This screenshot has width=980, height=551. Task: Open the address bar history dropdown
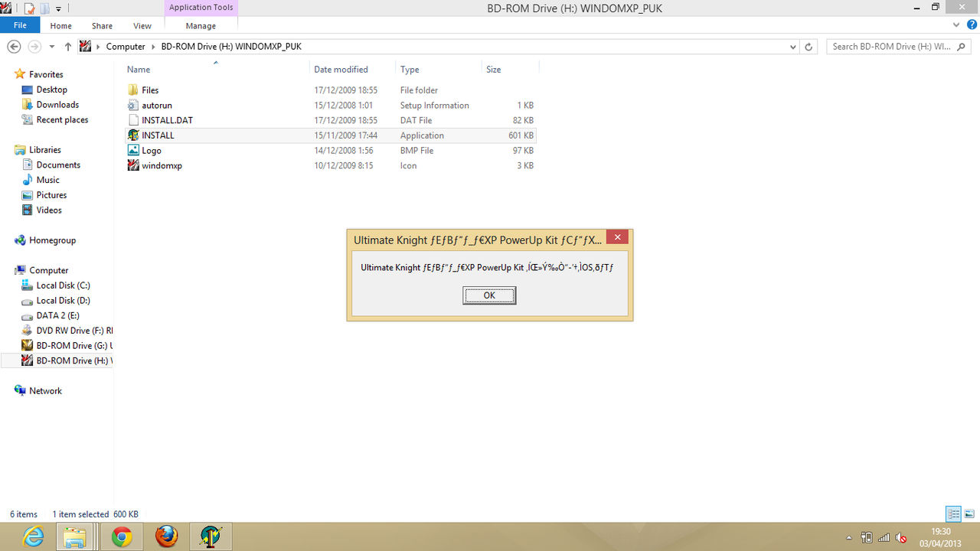793,47
